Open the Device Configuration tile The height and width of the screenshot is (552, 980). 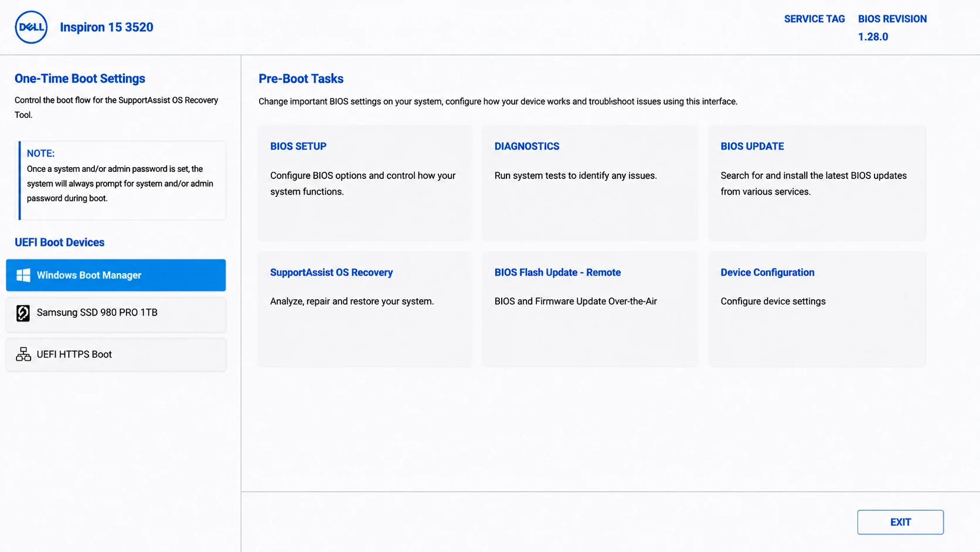(x=817, y=309)
